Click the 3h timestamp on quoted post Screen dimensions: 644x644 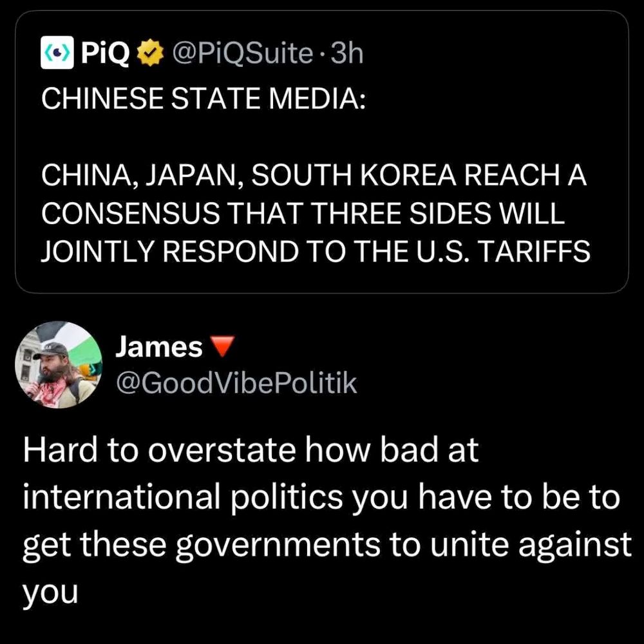(x=347, y=53)
